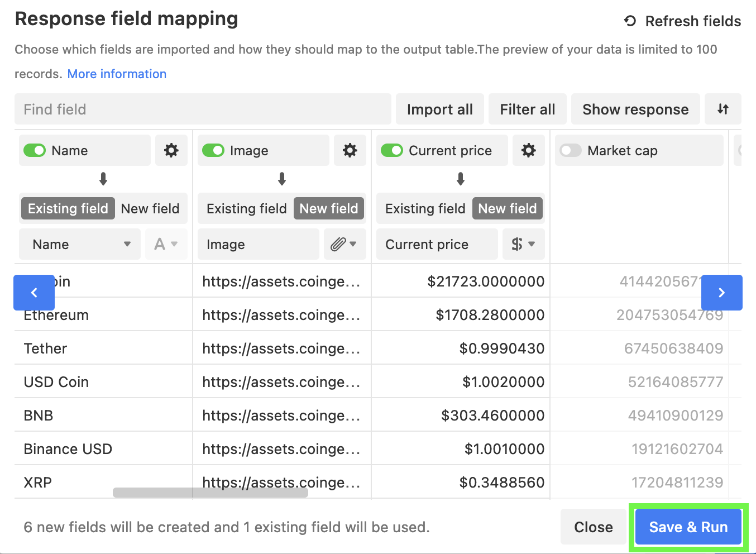
Task: Select New field for Name column
Action: [x=150, y=208]
